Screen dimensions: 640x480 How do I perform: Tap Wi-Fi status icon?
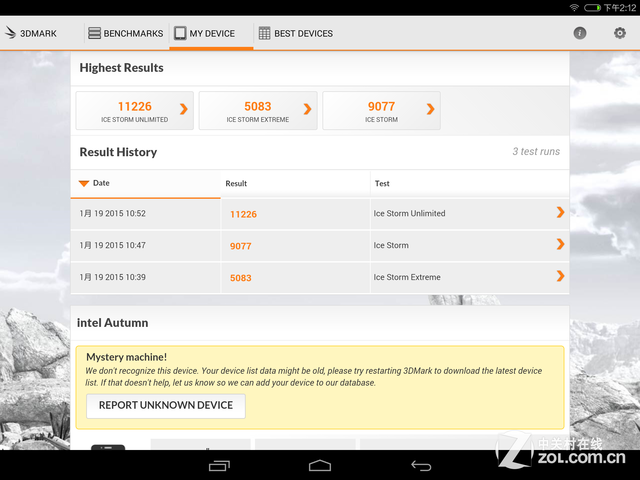click(x=574, y=7)
